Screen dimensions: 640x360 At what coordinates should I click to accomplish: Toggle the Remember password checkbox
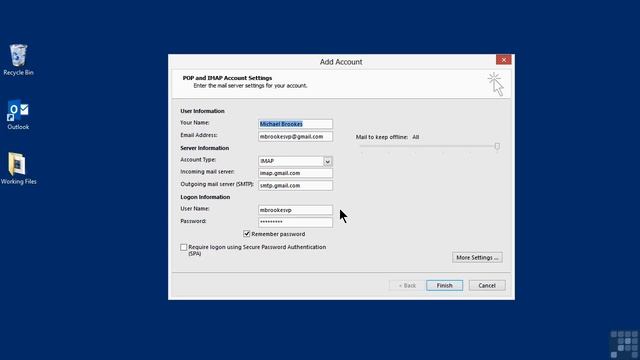click(247, 234)
